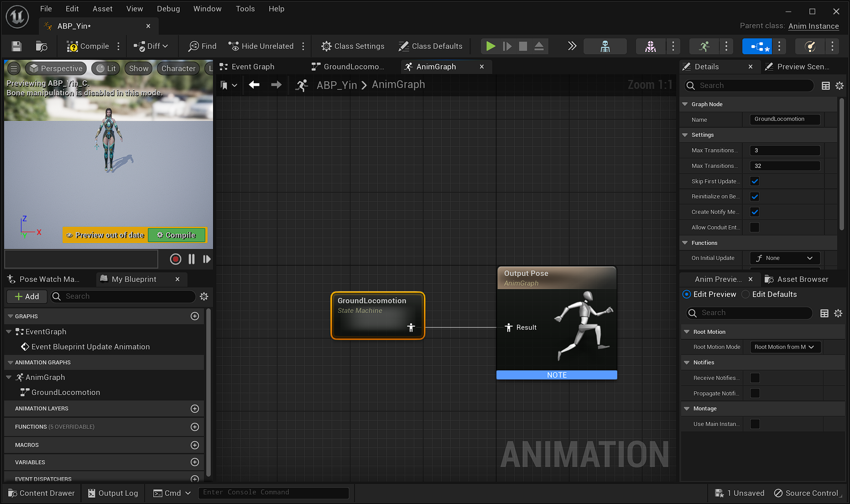Screen dimensions: 850x504
Task: Open Skeleton editor mode icon
Action: (x=605, y=46)
